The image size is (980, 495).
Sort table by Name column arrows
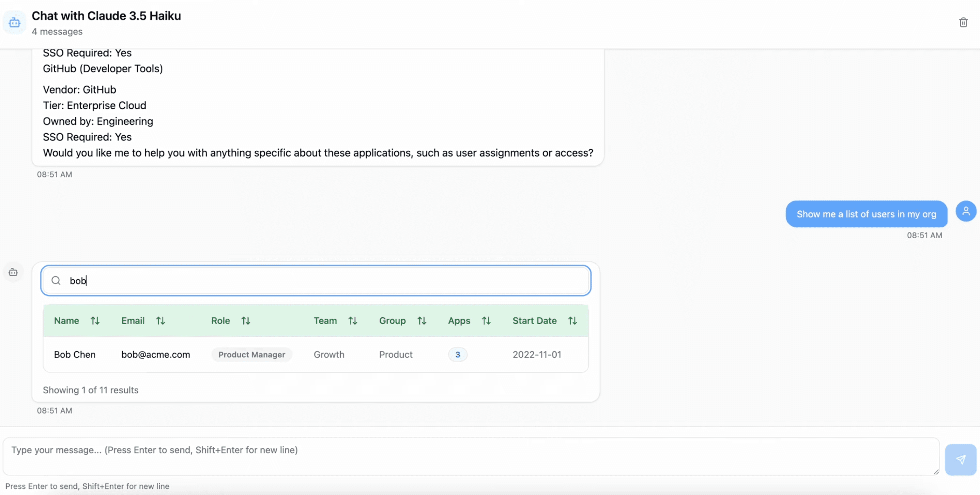[x=95, y=321]
